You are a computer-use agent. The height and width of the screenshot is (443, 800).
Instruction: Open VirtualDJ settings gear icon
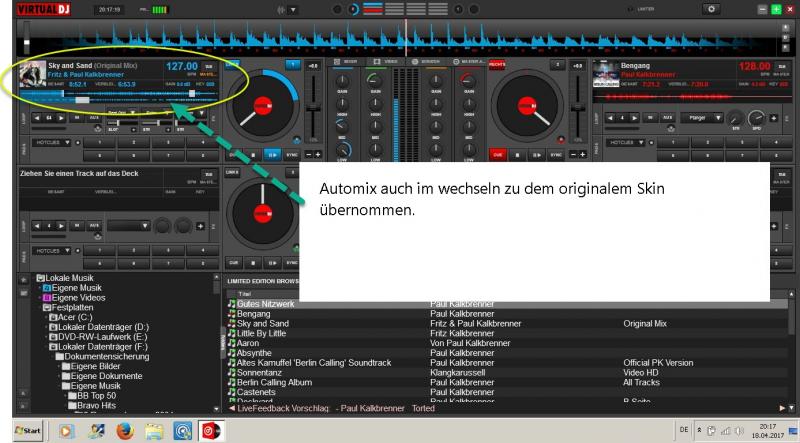711,9
